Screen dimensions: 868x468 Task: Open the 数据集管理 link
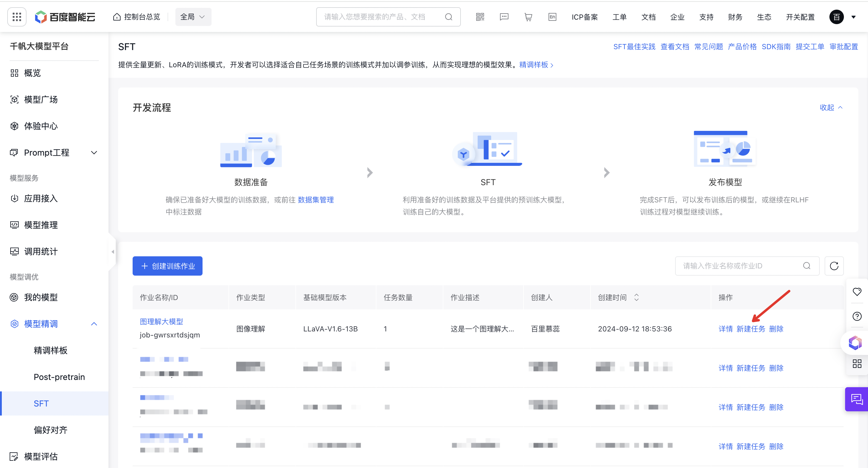[x=315, y=200]
